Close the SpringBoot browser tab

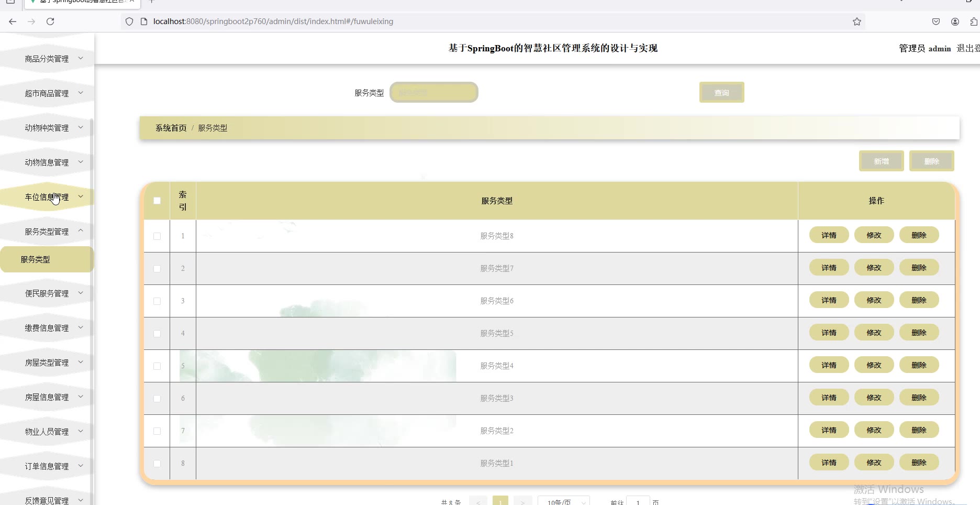coord(132,2)
